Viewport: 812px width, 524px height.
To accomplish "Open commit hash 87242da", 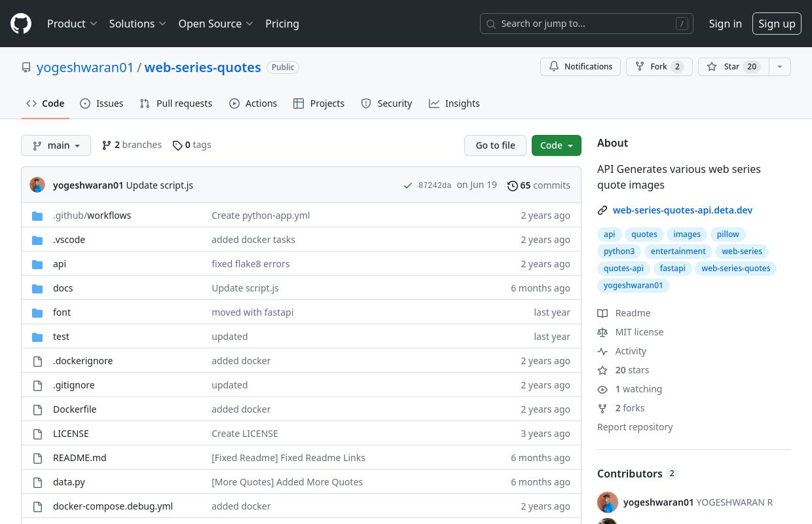I will tap(435, 185).
